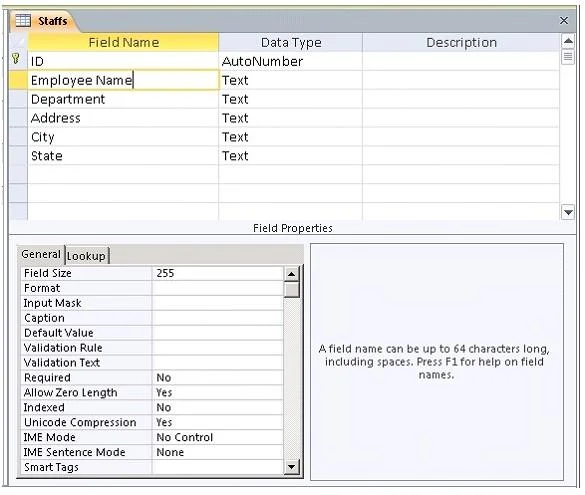Select the Staffs table tab
Viewport: 585px width, 495px height.
(x=44, y=21)
